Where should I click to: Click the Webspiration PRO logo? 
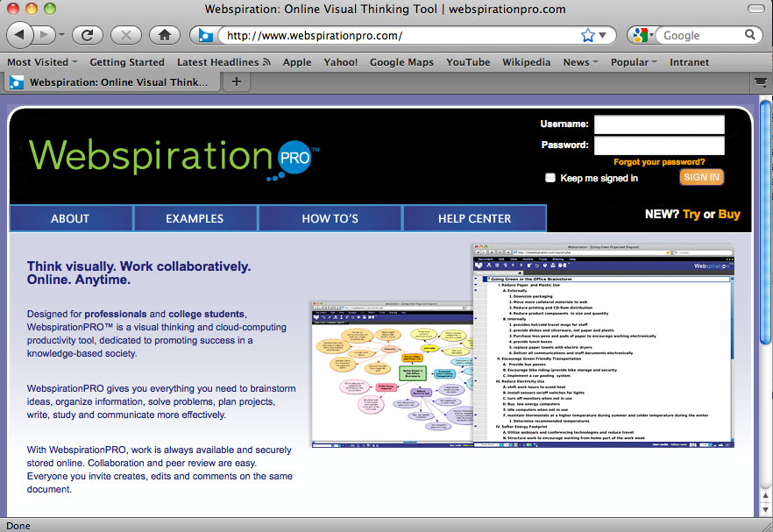[174, 159]
